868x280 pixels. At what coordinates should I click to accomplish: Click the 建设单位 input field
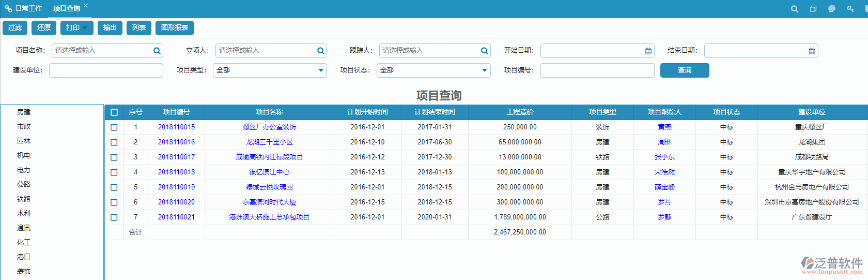pyautogui.click(x=106, y=70)
